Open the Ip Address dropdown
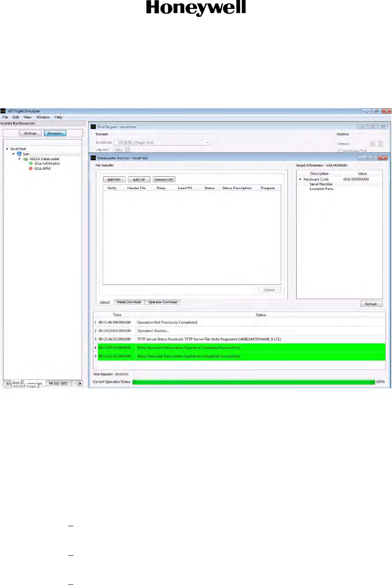The width and height of the screenshot is (392, 585). (207, 143)
